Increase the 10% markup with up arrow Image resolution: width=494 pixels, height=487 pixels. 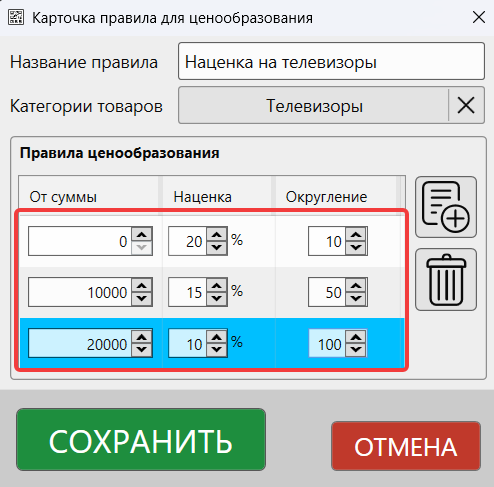pos(217,336)
